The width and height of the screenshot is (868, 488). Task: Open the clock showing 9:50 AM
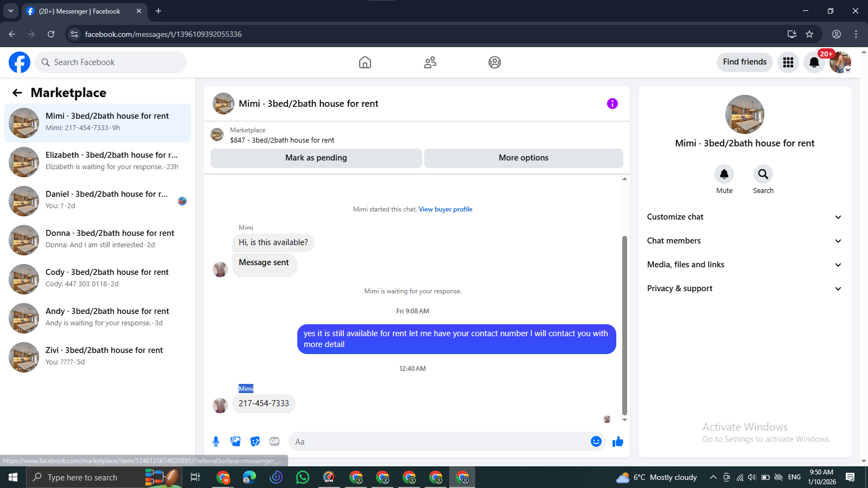[821, 477]
